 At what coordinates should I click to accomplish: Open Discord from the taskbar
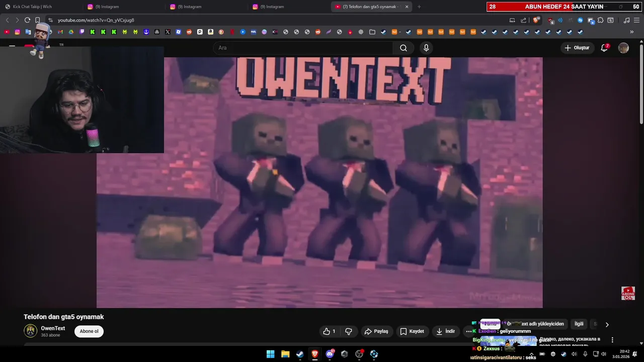(330, 354)
